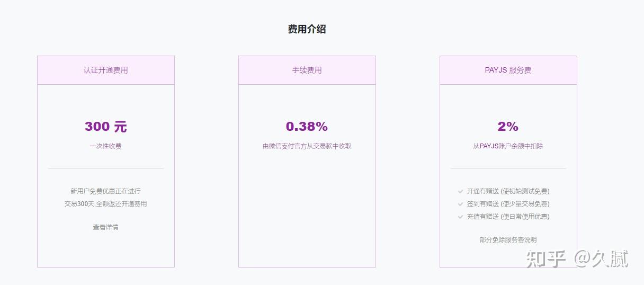
Task: Select the 认证开通费用 card header
Action: [x=106, y=70]
